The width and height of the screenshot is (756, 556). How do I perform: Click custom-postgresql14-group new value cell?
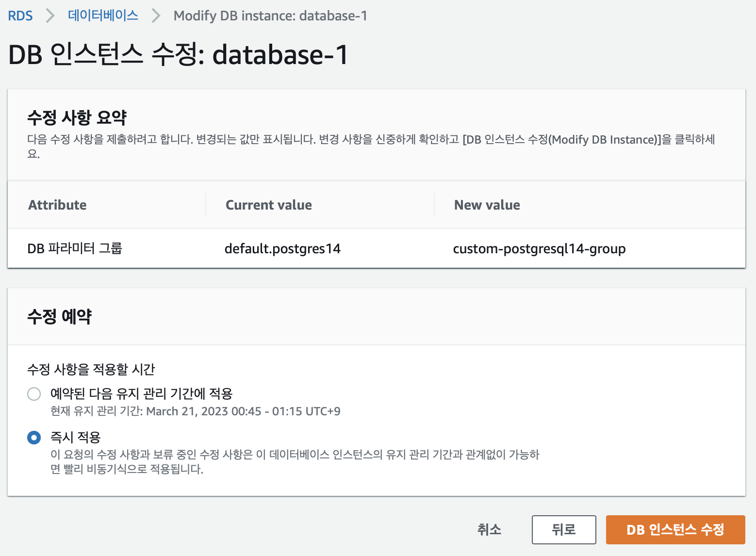[539, 248]
